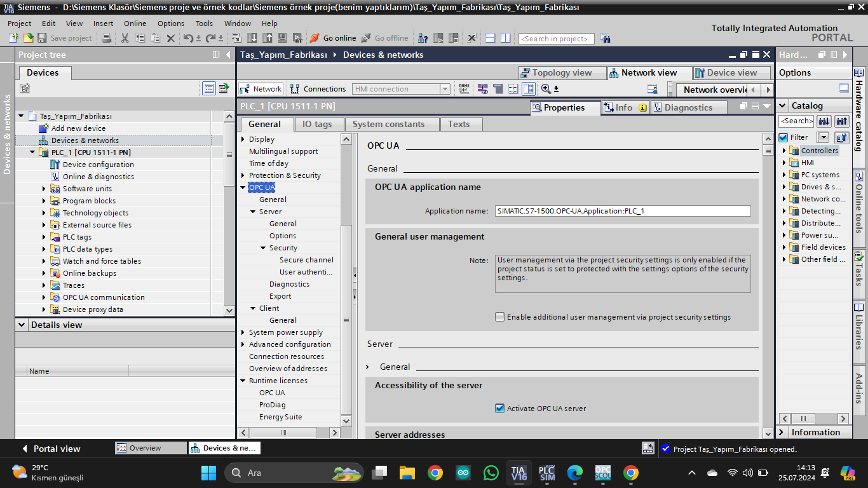The image size is (868, 488).
Task: Click the Start simulation icon
Action: (281, 38)
